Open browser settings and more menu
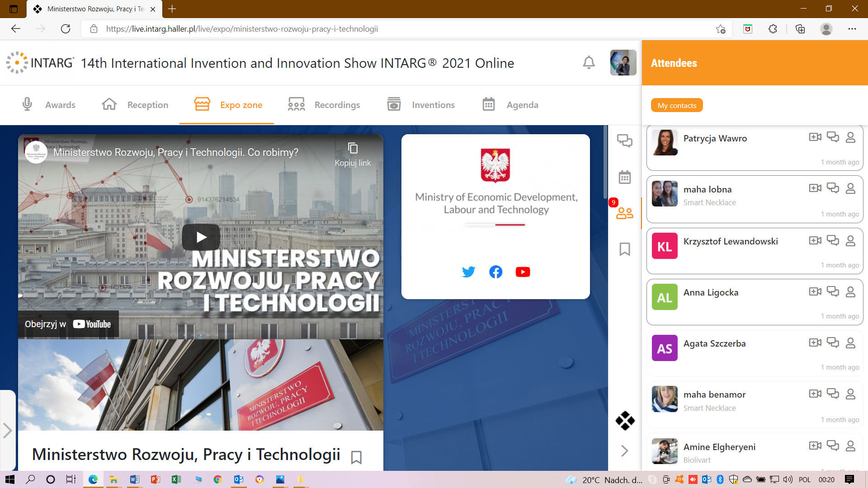The width and height of the screenshot is (868, 488). [852, 29]
